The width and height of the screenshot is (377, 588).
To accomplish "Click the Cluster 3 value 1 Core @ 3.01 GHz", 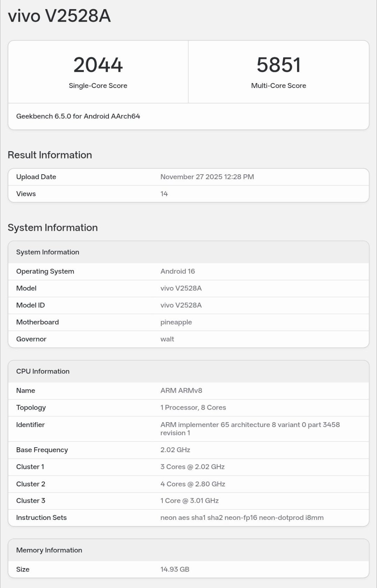I will pyautogui.click(x=190, y=501).
